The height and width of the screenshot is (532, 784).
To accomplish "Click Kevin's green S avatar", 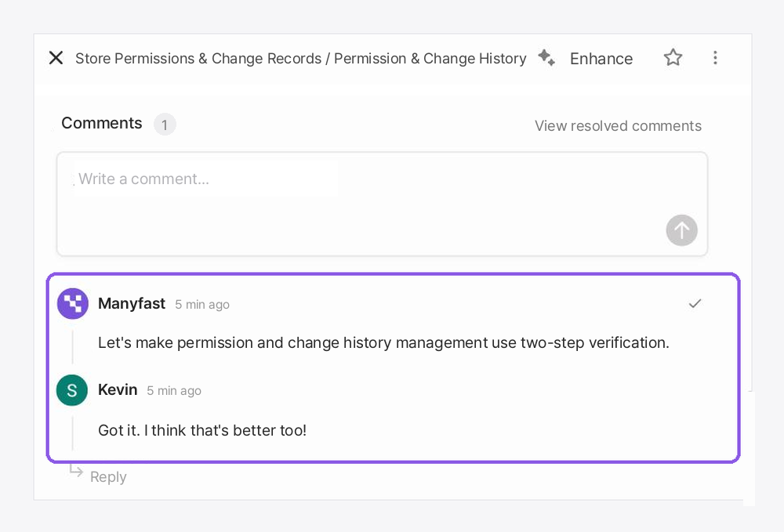I will tap(72, 390).
